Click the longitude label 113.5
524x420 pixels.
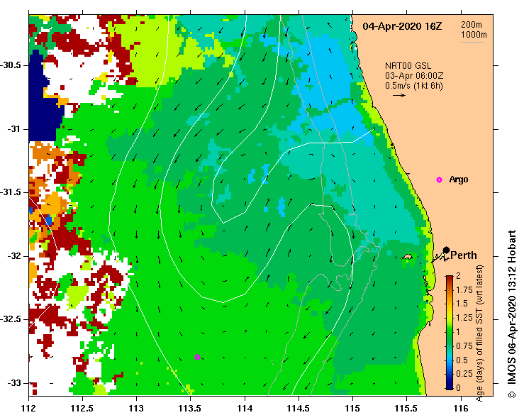(191, 409)
